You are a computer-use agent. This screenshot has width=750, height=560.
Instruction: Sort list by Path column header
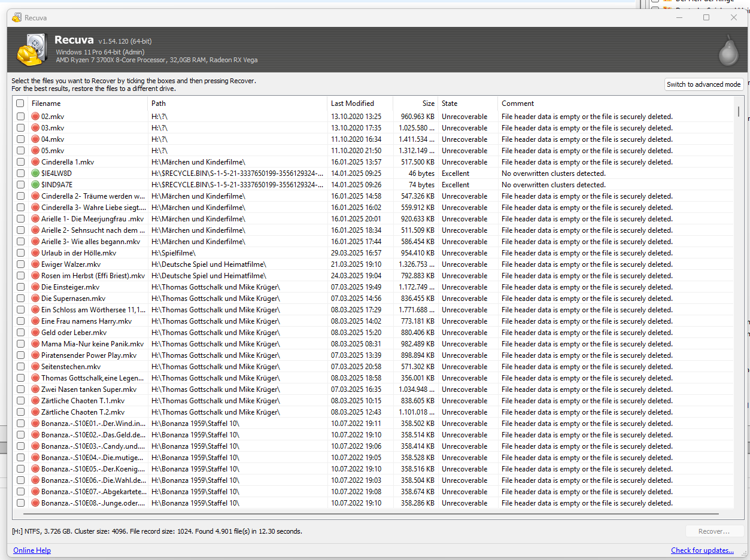click(x=238, y=104)
